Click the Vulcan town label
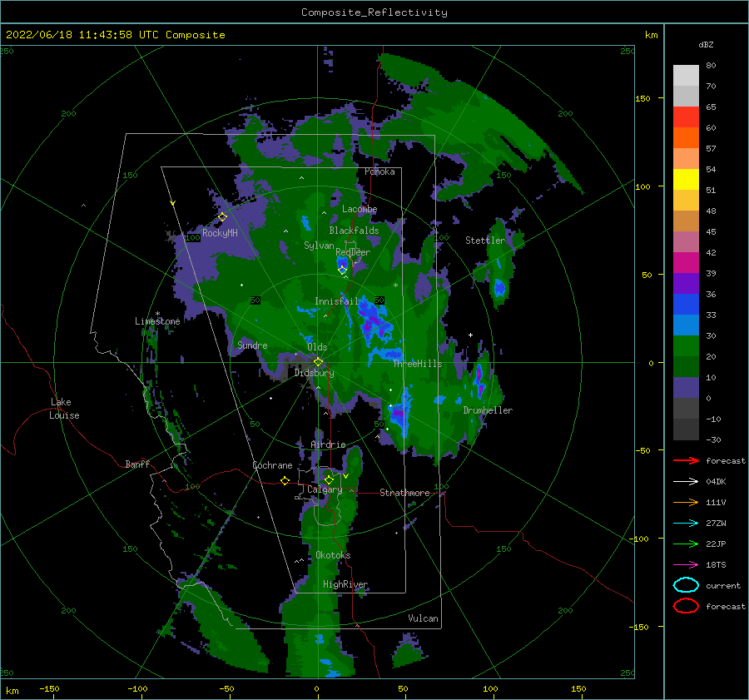This screenshot has width=749, height=700. [423, 618]
